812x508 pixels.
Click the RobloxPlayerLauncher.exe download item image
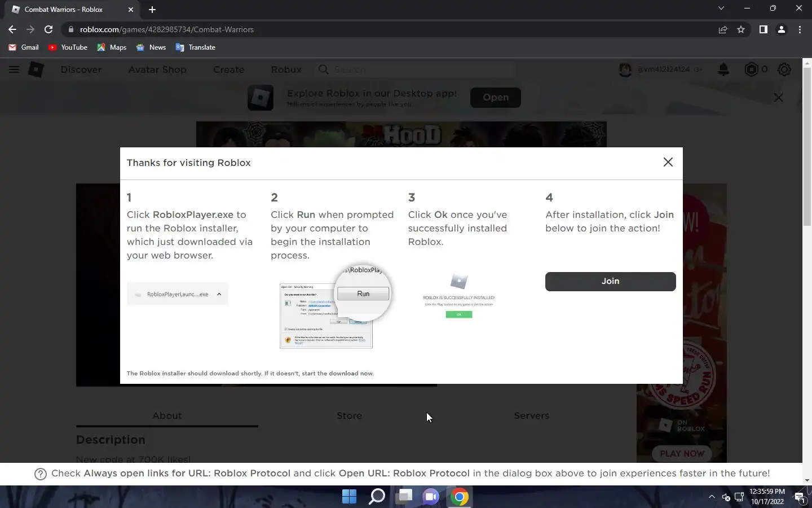[x=178, y=294]
